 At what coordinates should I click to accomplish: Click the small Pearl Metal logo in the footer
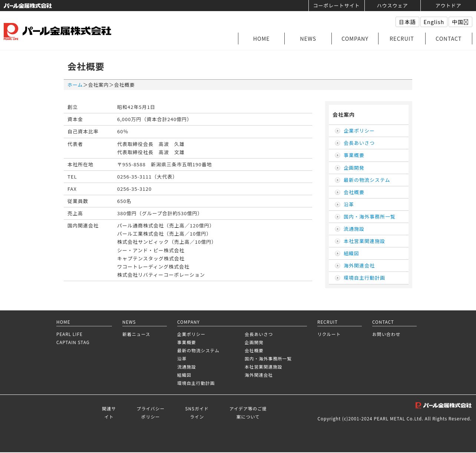click(443, 406)
